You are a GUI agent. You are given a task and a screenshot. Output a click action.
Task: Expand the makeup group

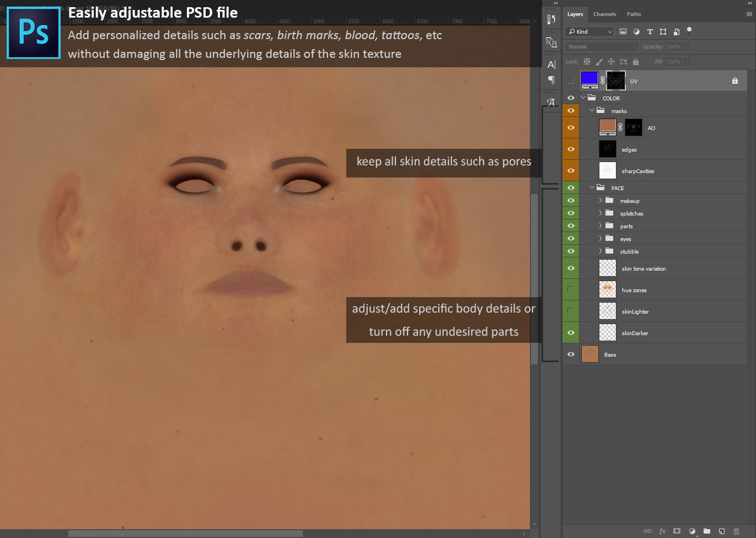(x=600, y=201)
